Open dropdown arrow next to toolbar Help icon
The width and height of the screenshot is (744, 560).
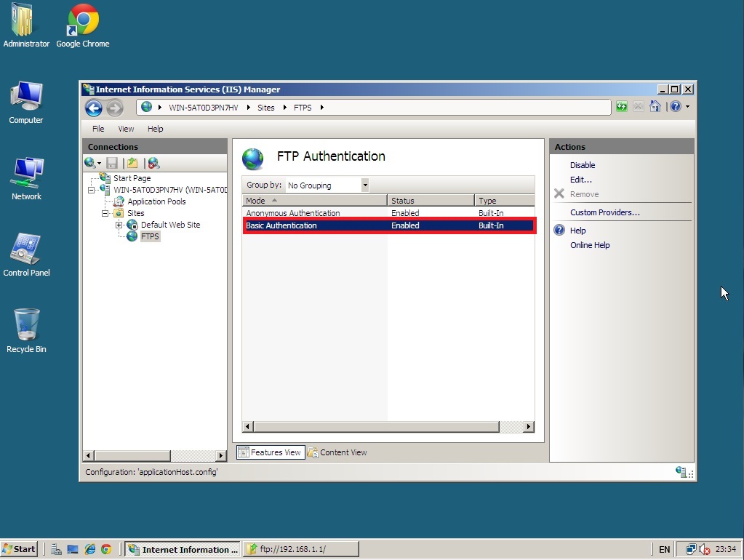[687, 107]
